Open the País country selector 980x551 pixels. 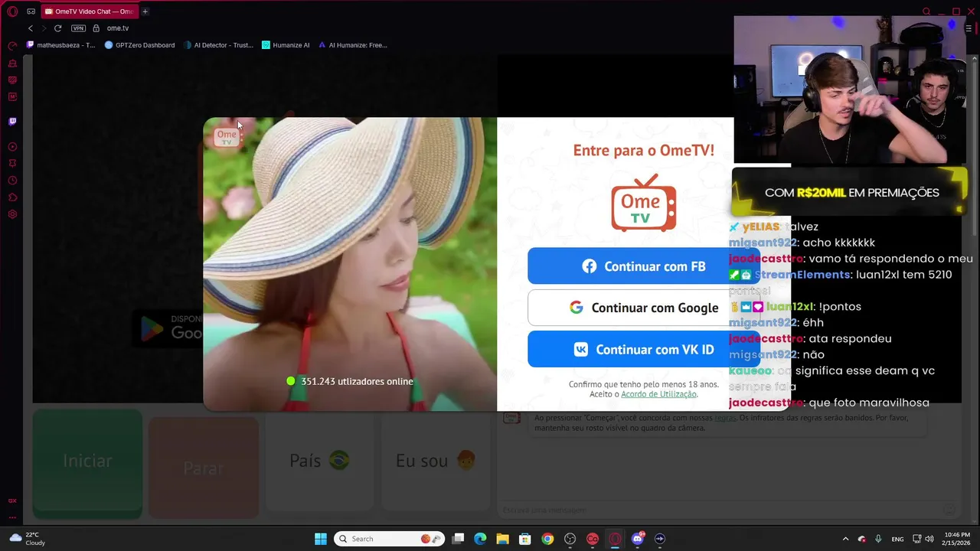(x=319, y=461)
